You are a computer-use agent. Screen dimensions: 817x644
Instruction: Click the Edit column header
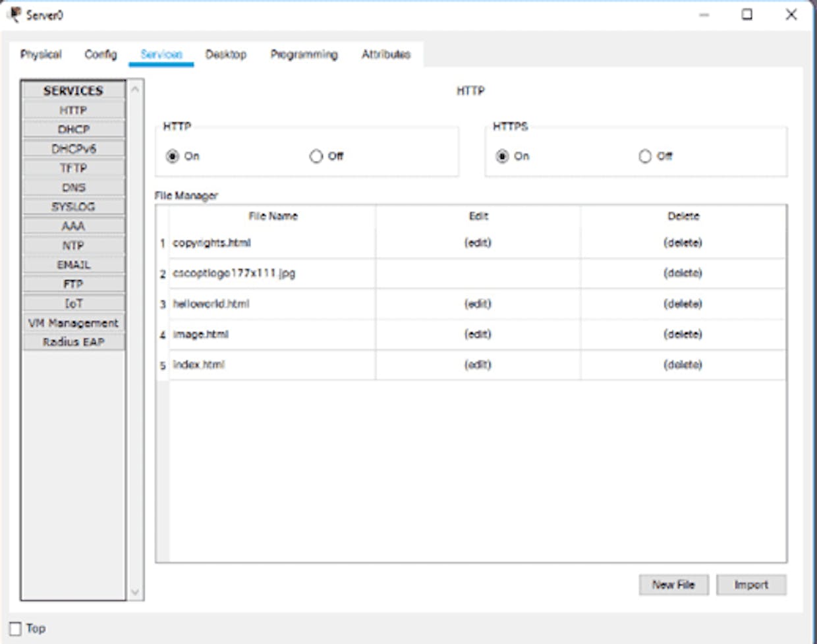click(x=478, y=216)
